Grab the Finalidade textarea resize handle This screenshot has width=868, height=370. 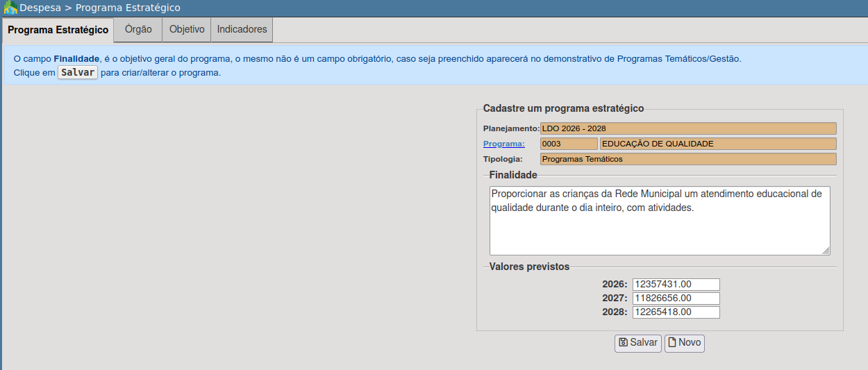point(826,251)
